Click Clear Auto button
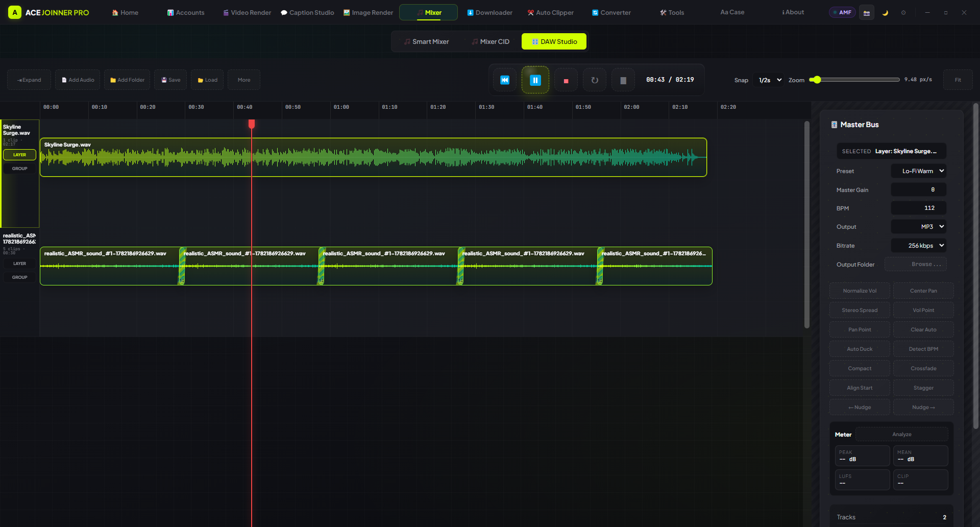 [923, 330]
